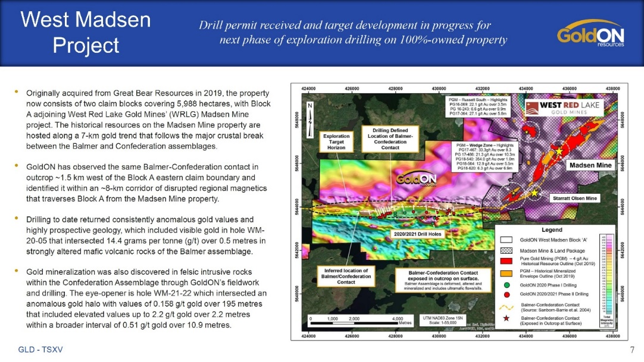Click the italic 'Drill permit received' subtitle

[x=353, y=32]
